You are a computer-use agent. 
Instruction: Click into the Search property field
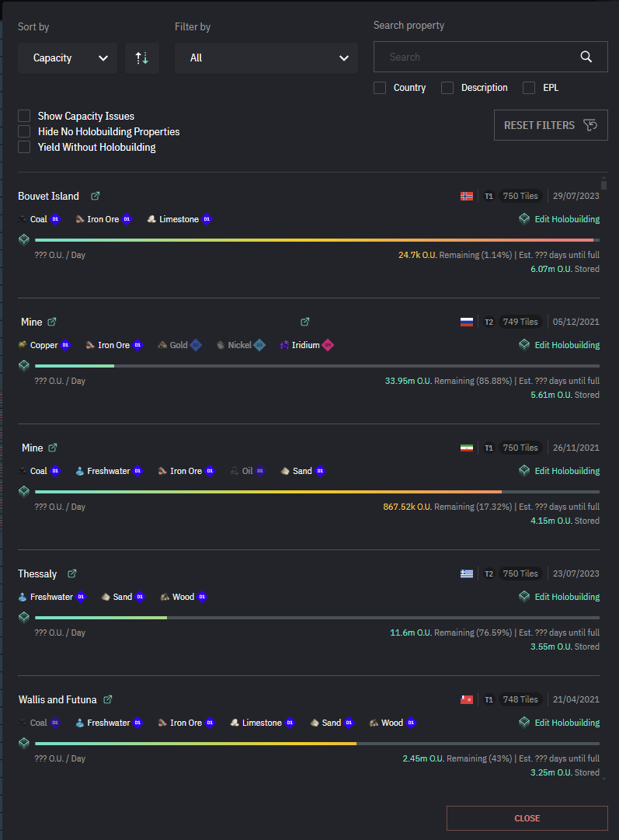(478, 57)
